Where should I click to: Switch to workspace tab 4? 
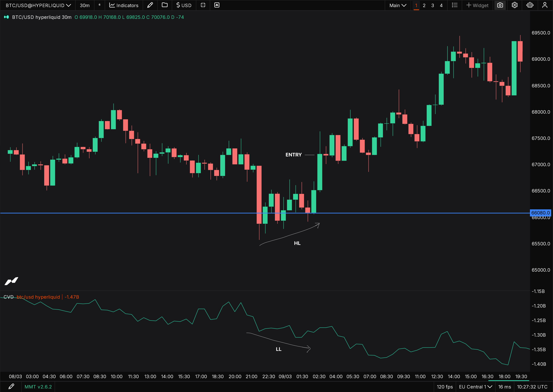coord(441,5)
